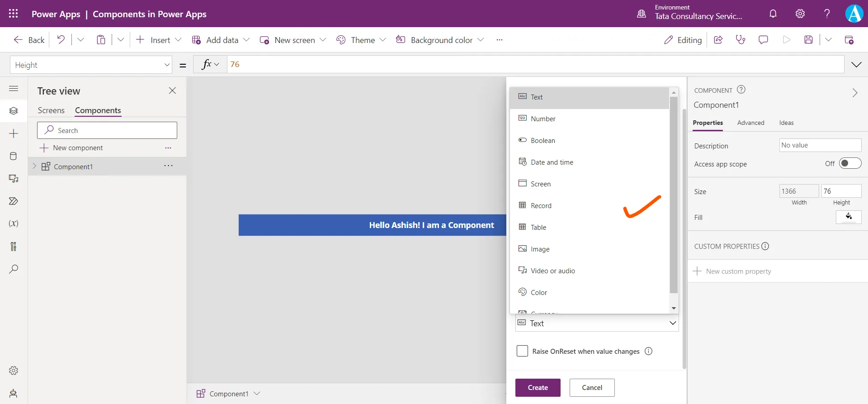Viewport: 868px width, 404px height.
Task: Check Raise OnReset when value changes
Action: pos(522,351)
